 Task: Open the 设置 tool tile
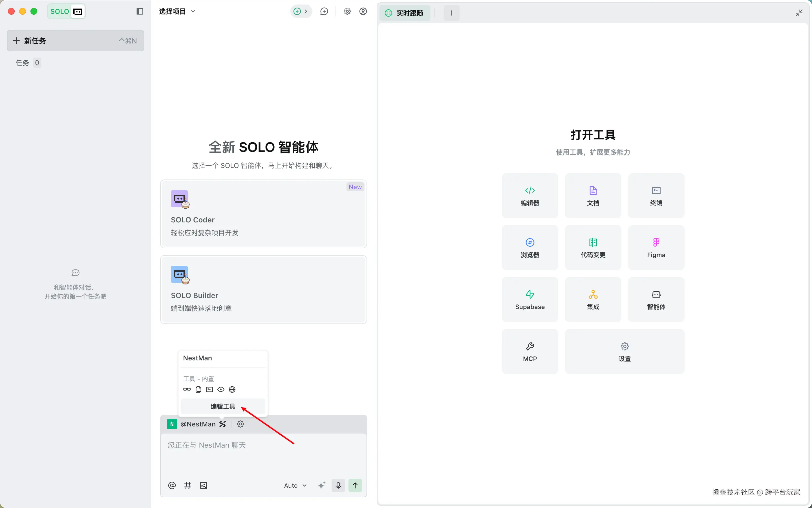click(625, 351)
